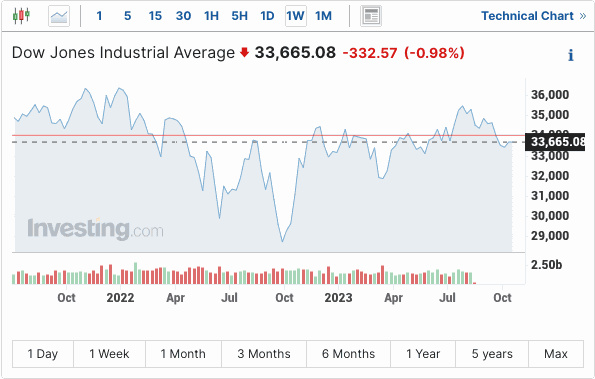Screen dimensions: 595x379
Task: Show the 5 years range
Action: pyautogui.click(x=492, y=354)
